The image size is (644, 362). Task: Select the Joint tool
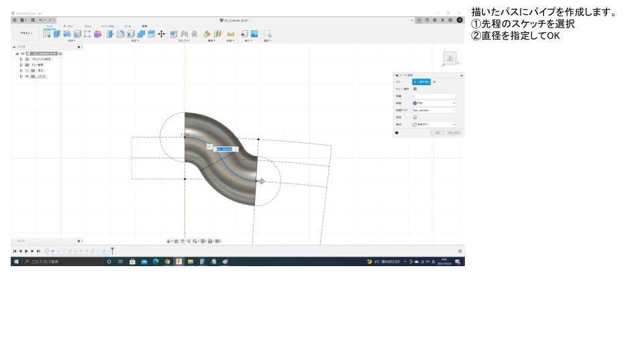[184, 34]
